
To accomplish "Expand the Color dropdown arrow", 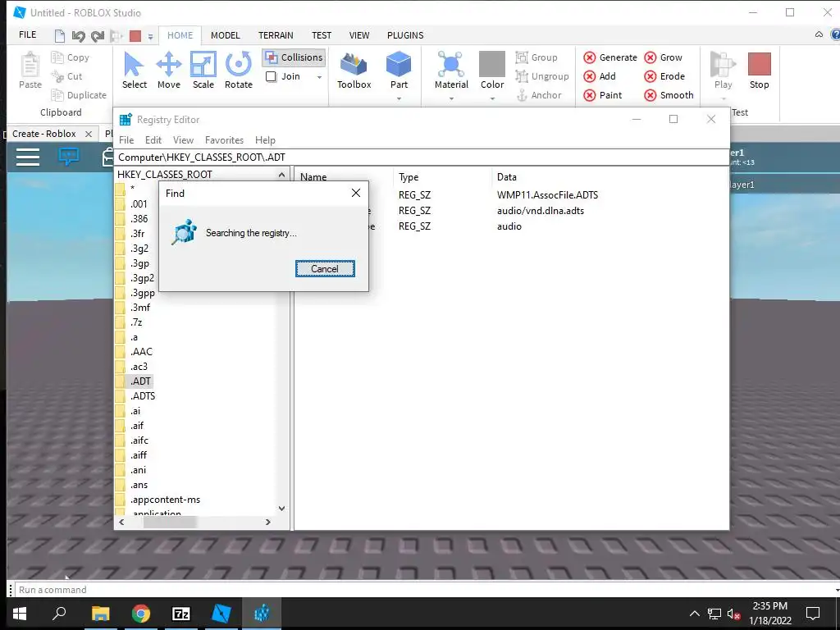I will click(492, 98).
